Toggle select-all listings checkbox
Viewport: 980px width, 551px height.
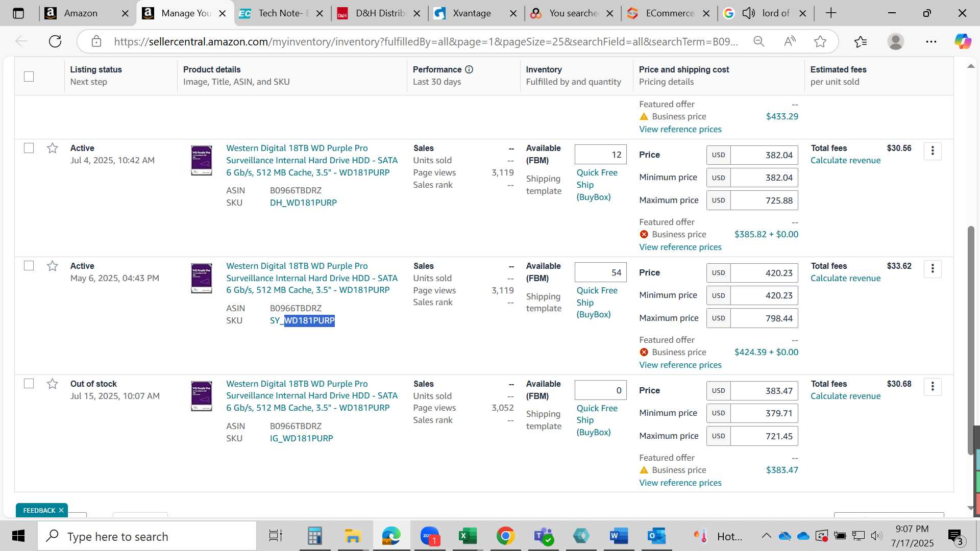point(29,77)
